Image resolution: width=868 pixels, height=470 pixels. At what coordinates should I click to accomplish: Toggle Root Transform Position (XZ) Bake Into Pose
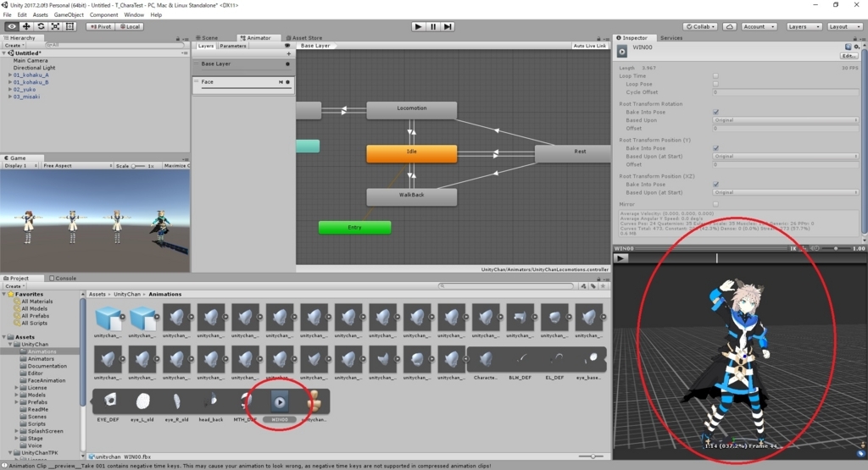[x=715, y=184]
